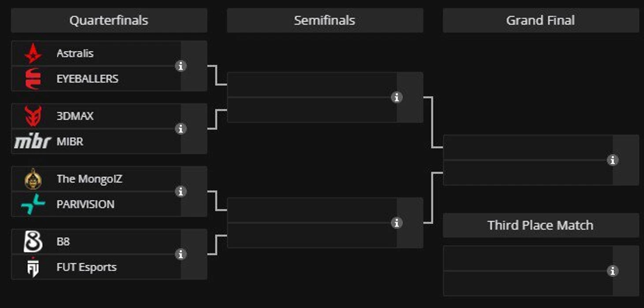Image resolution: width=644 pixels, height=308 pixels.
Task: Click the FUT Esports team logo
Action: [33, 267]
